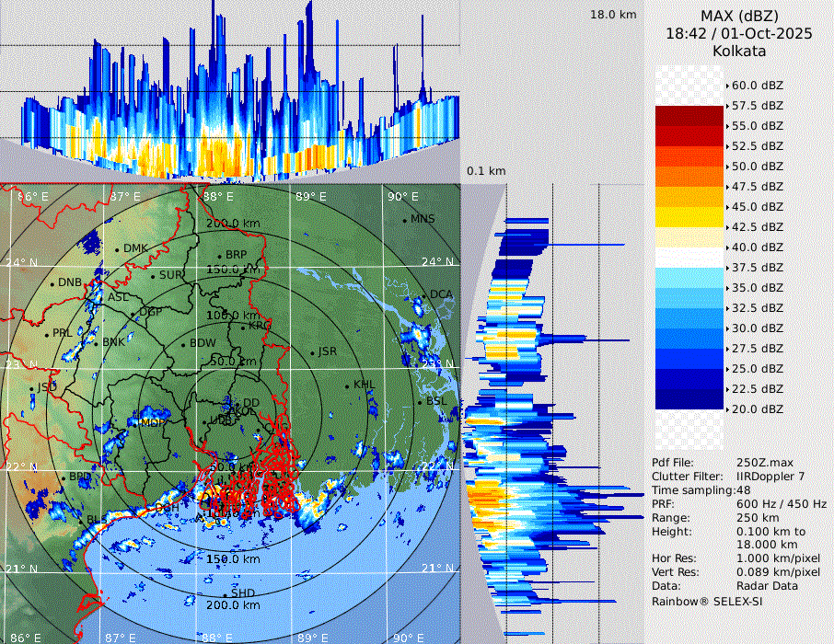
Task: Select the DCA station marker
Action: [x=424, y=295]
